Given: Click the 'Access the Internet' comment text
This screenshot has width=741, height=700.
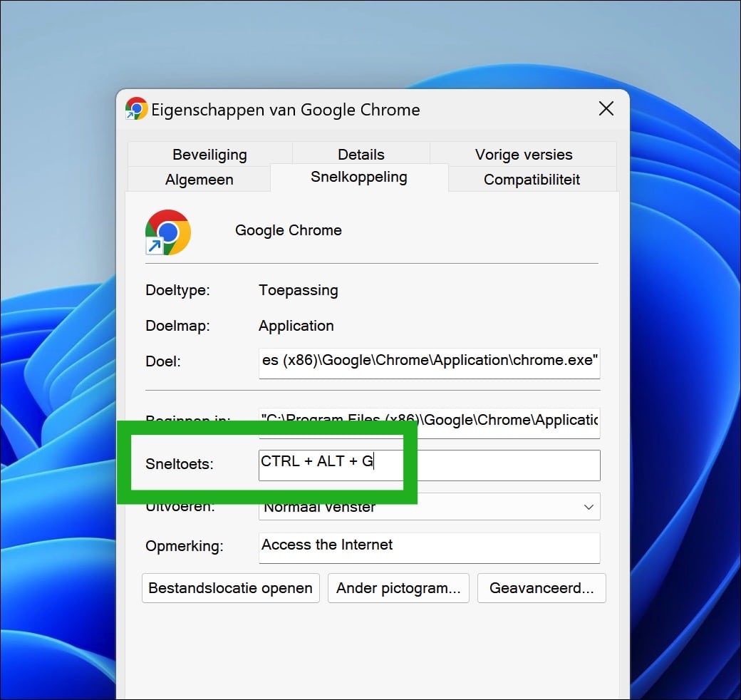Looking at the screenshot, I should point(327,545).
